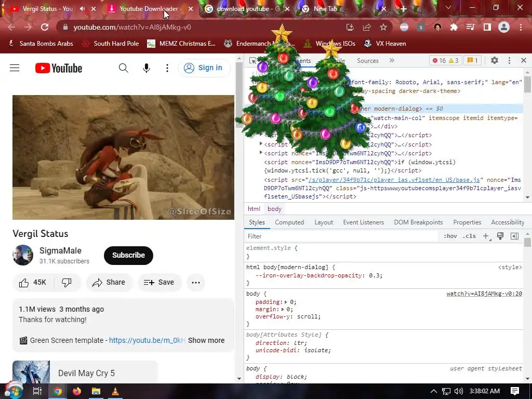Open DevTools customize three-dot menu
Screen dimensions: 532x399
509,60
